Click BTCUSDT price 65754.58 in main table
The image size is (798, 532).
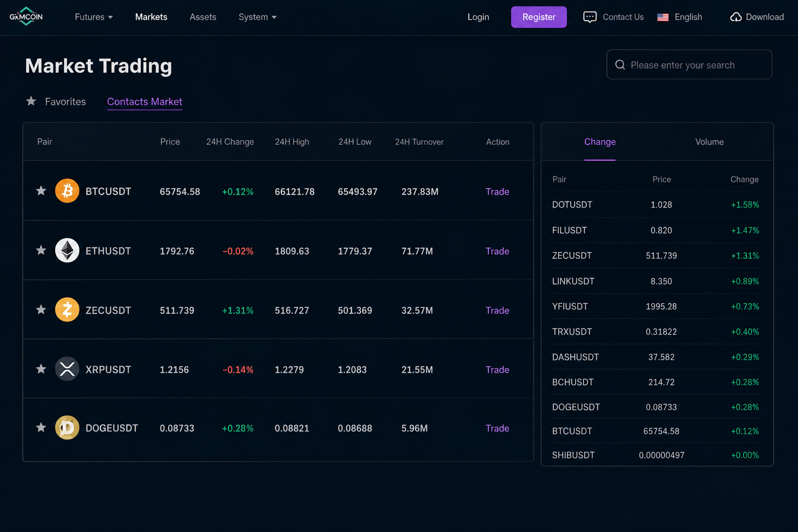[x=180, y=192]
